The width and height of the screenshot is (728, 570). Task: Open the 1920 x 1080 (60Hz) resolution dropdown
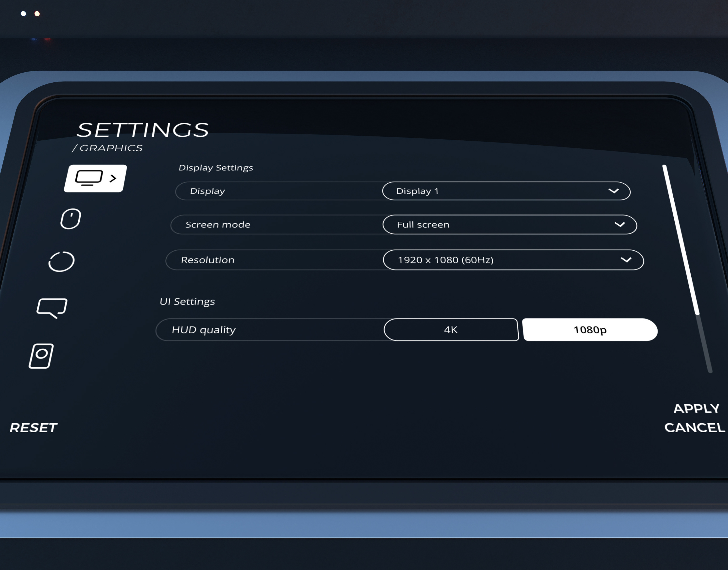513,260
